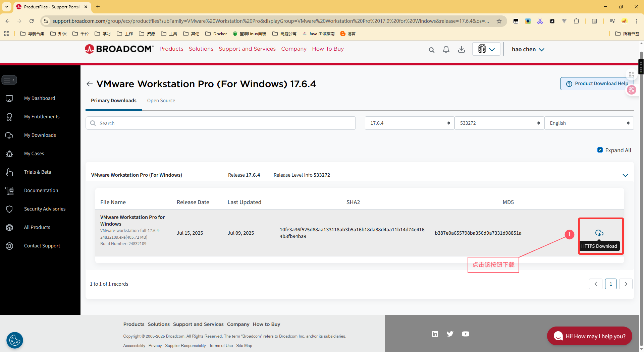Uncheck the Expand All checkbox
This screenshot has height=352, width=644.
point(600,150)
